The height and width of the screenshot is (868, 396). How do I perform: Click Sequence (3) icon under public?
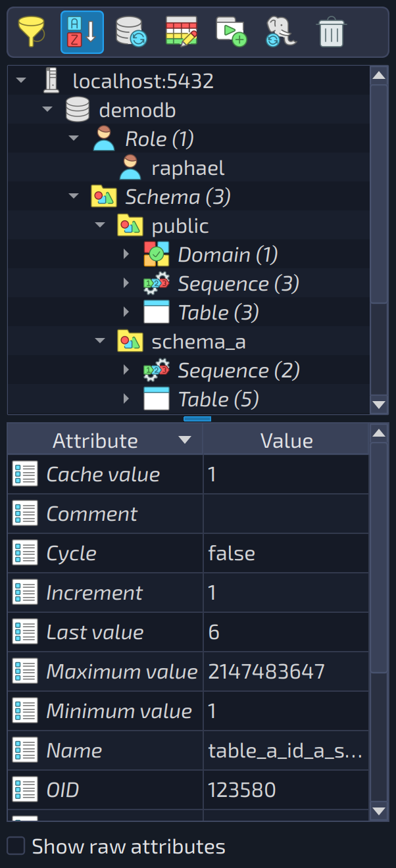pyautogui.click(x=157, y=283)
